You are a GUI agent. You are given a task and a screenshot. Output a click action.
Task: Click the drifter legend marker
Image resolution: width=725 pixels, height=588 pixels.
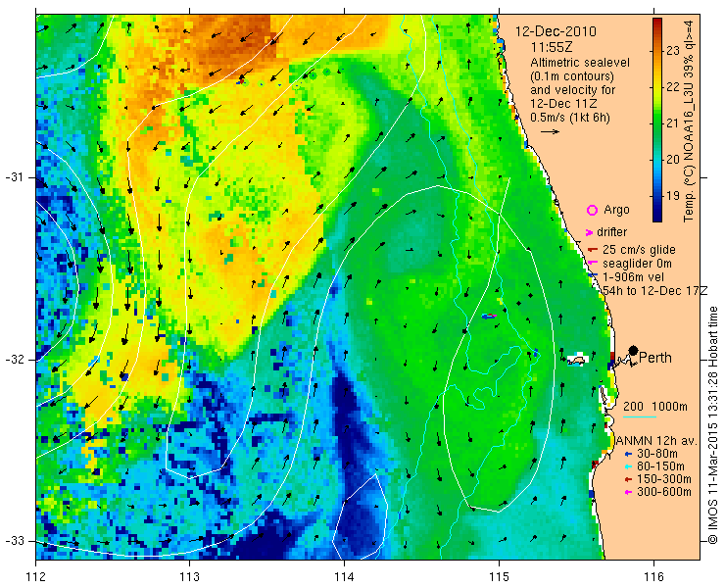click(589, 232)
